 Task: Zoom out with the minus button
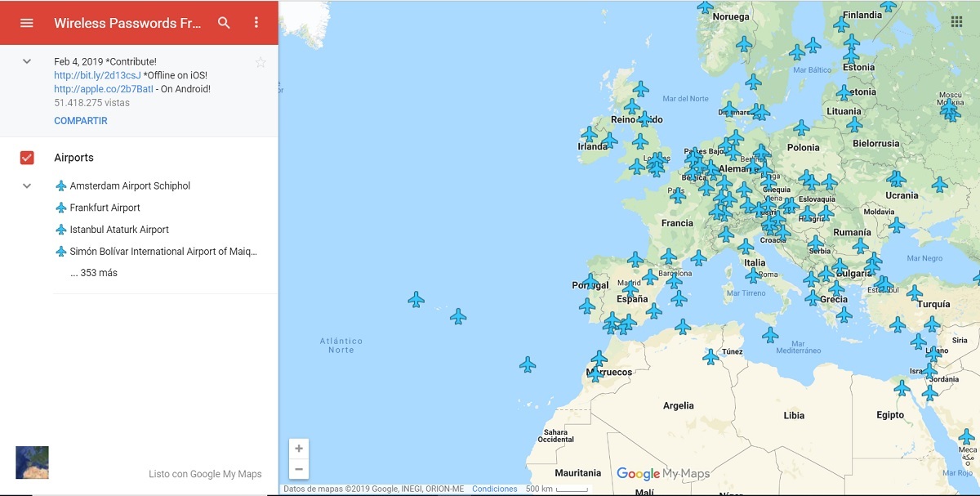point(299,469)
